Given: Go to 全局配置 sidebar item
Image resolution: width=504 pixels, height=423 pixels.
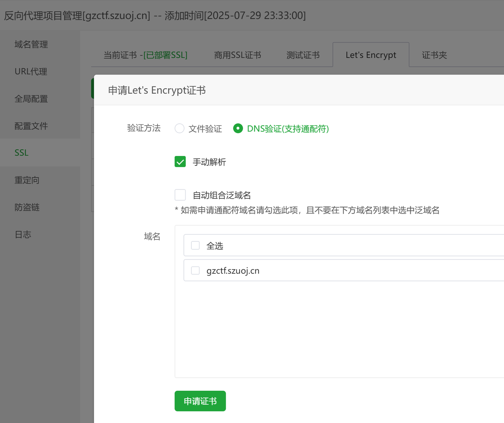Looking at the screenshot, I should click(x=31, y=99).
